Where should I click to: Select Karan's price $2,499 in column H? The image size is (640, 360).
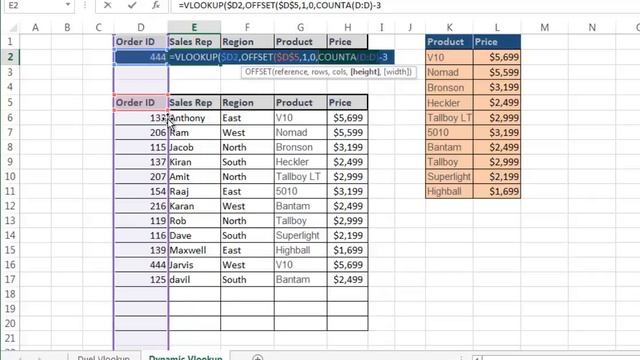coord(347,206)
